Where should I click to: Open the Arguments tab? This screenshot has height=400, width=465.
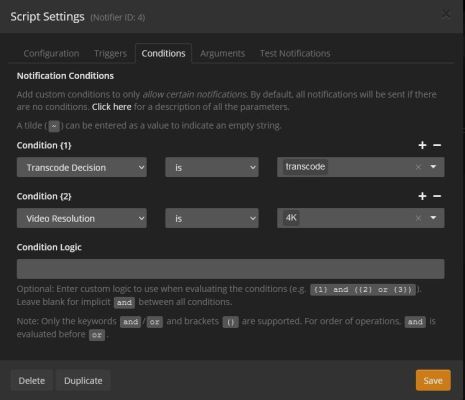(222, 53)
